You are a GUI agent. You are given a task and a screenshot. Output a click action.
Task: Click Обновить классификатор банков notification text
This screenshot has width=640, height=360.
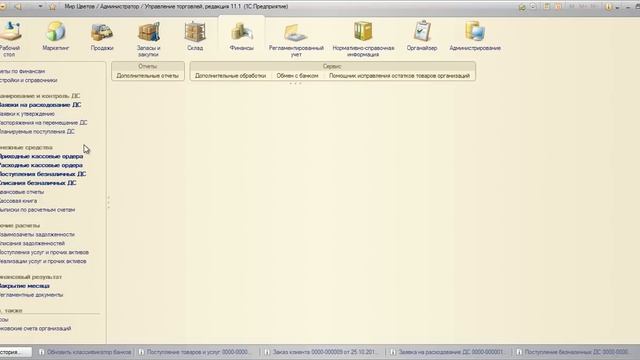pyautogui.click(x=89, y=352)
